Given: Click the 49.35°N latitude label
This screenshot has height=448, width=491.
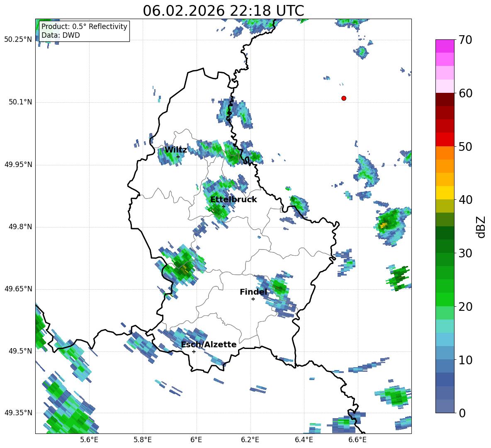Looking at the screenshot, I should (18, 413).
